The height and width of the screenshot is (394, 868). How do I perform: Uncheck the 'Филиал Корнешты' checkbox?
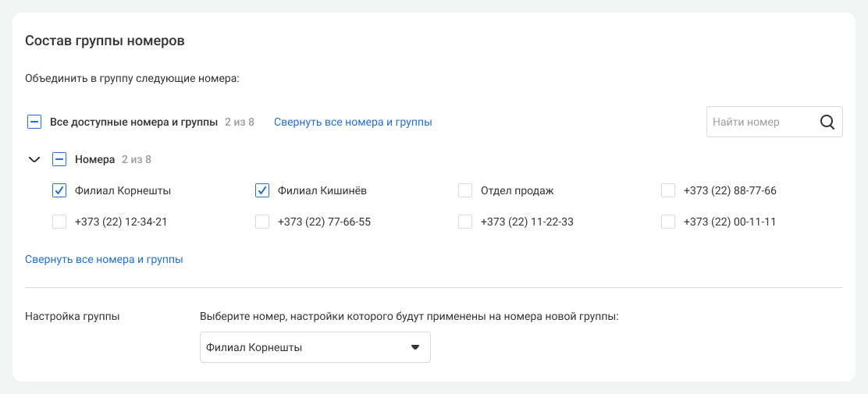[59, 190]
